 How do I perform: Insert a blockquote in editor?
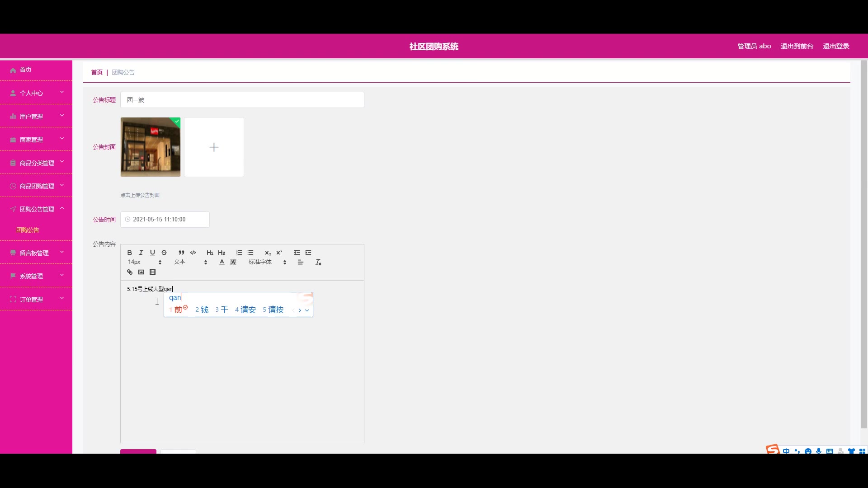tap(181, 253)
